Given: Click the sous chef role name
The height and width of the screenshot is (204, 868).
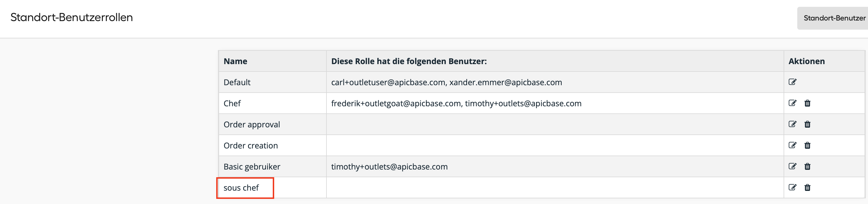Looking at the screenshot, I should point(241,188).
